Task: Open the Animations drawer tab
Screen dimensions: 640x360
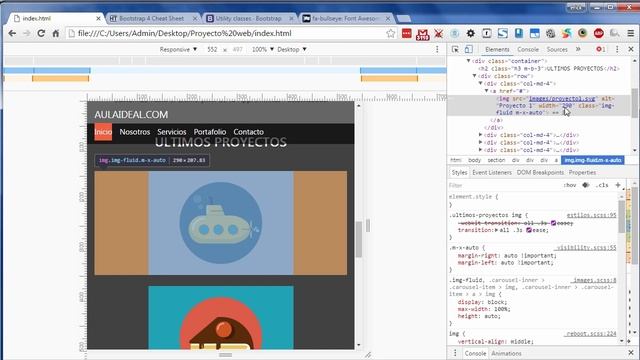Action: (x=506, y=353)
